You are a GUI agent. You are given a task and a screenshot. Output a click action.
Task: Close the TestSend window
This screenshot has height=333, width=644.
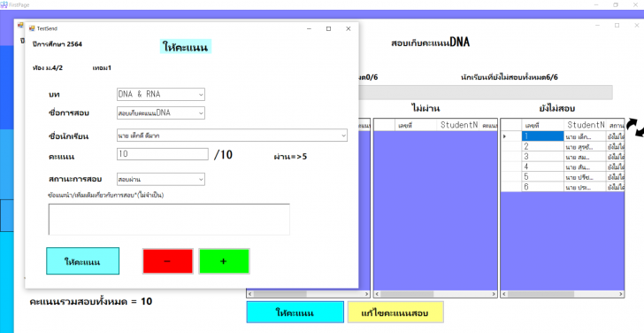click(x=349, y=28)
